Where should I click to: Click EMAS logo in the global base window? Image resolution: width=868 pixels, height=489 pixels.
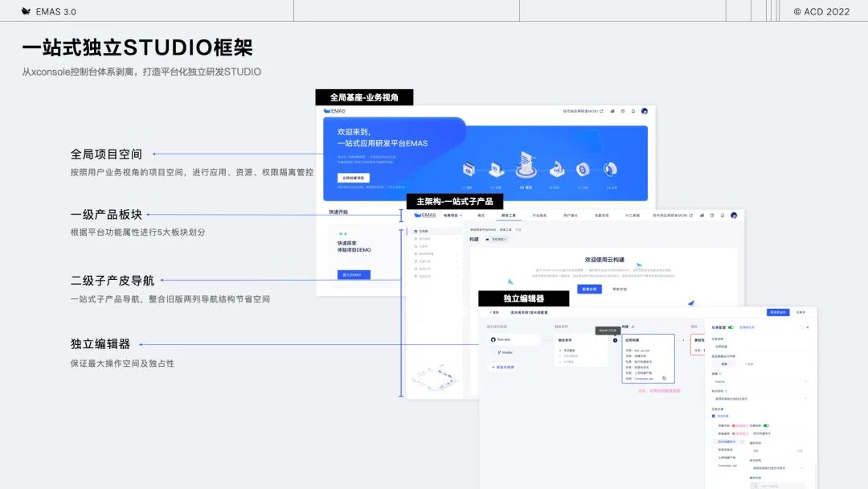334,111
